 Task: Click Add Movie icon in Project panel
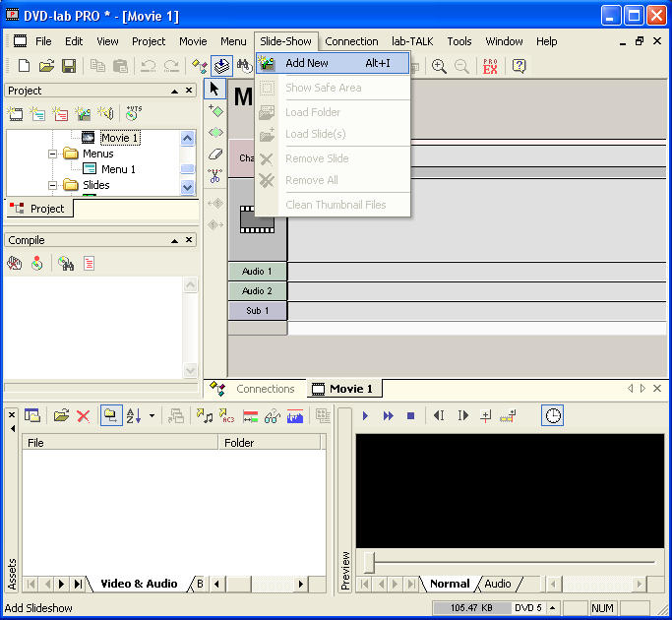point(15,113)
